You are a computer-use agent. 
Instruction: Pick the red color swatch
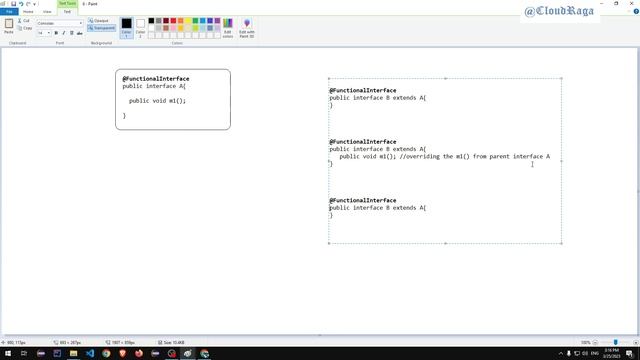pos(173,20)
